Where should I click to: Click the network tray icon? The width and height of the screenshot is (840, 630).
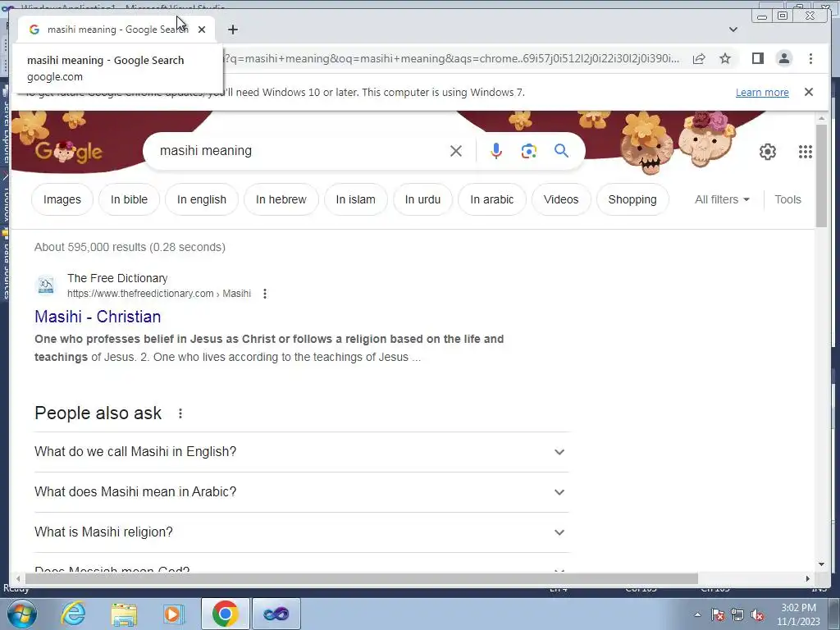(x=737, y=614)
